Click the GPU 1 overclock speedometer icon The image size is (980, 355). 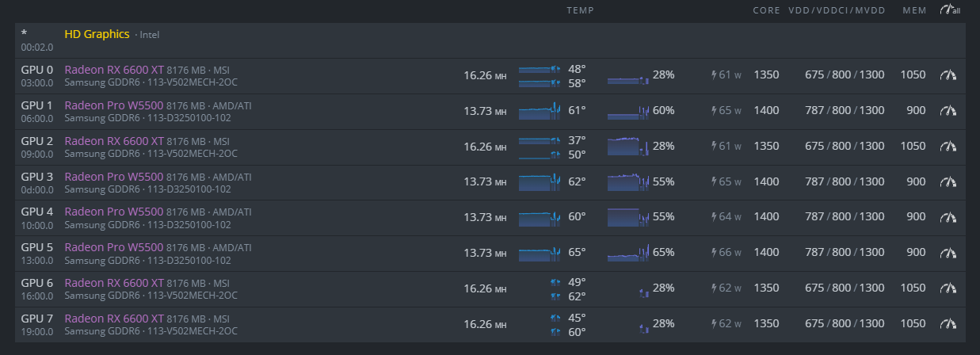(948, 111)
